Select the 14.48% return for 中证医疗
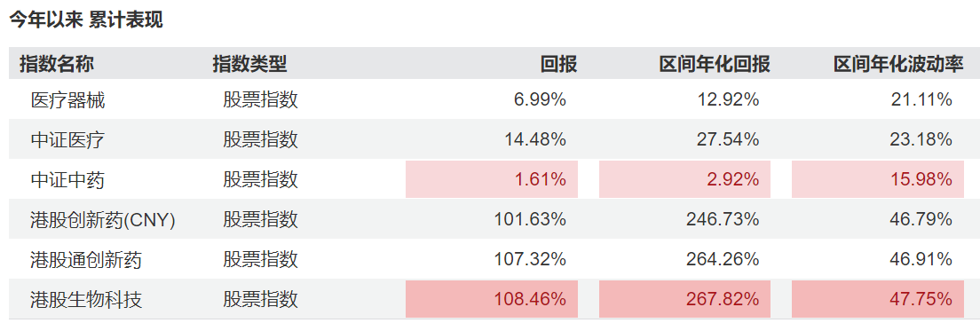Viewport: 980px width, 323px height. (x=535, y=139)
